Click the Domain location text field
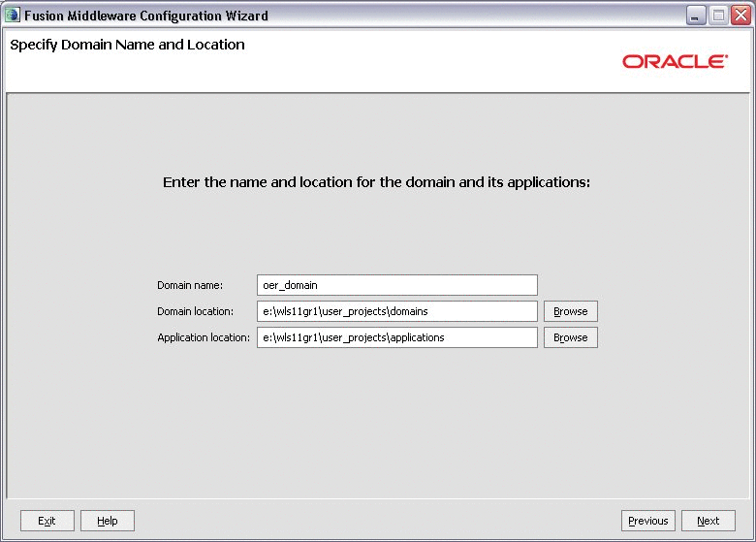The image size is (756, 542). [396, 311]
